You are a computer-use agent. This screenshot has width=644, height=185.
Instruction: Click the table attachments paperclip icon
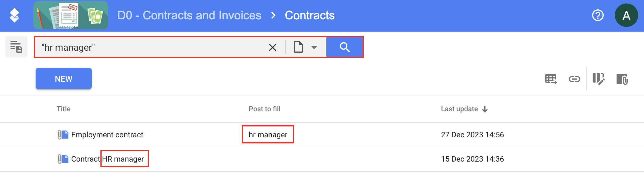point(622,79)
